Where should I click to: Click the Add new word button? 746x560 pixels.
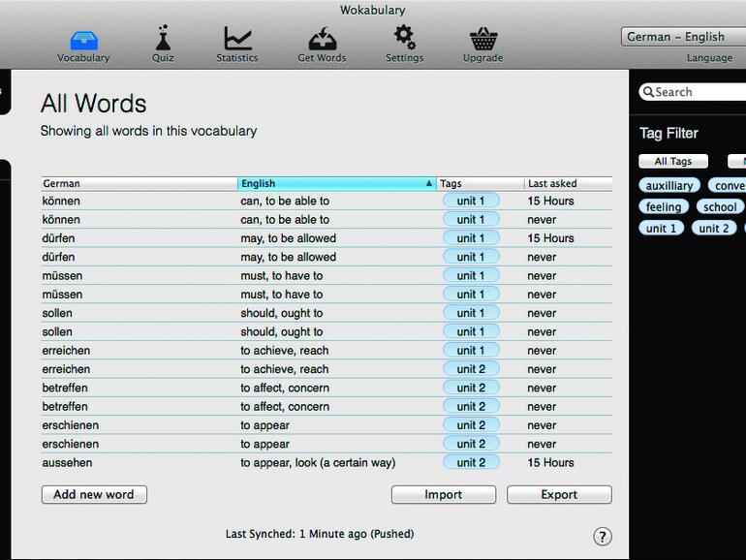(94, 494)
